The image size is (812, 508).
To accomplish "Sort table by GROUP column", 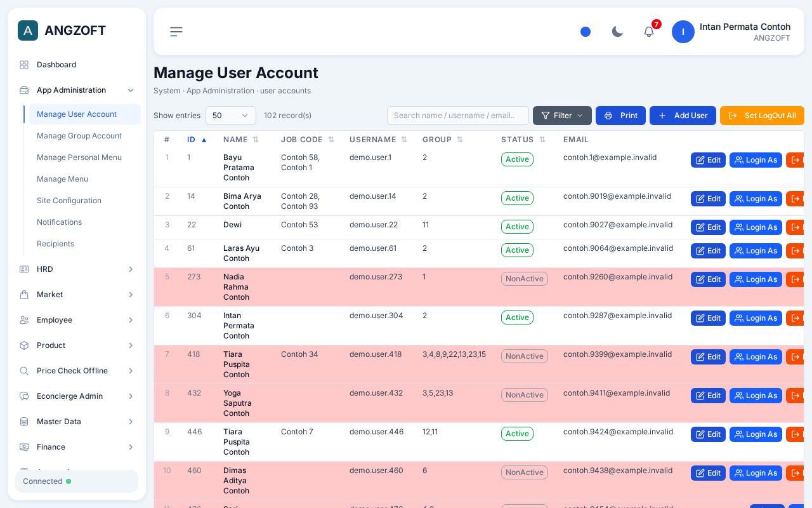I will coord(443,140).
